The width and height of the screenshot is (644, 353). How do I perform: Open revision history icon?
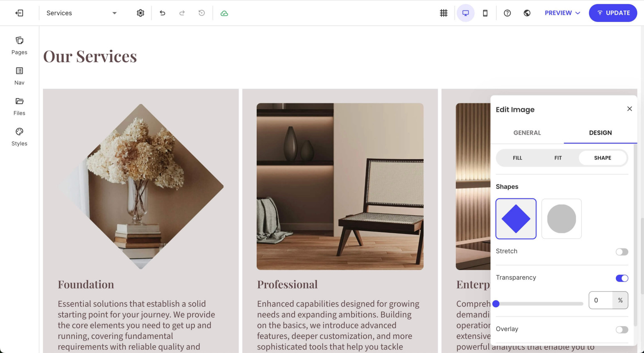tap(201, 13)
